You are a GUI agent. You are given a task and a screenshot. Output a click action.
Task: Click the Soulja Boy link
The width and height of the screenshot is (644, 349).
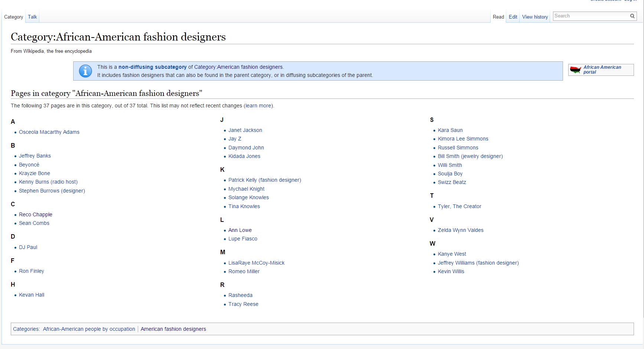click(x=450, y=174)
